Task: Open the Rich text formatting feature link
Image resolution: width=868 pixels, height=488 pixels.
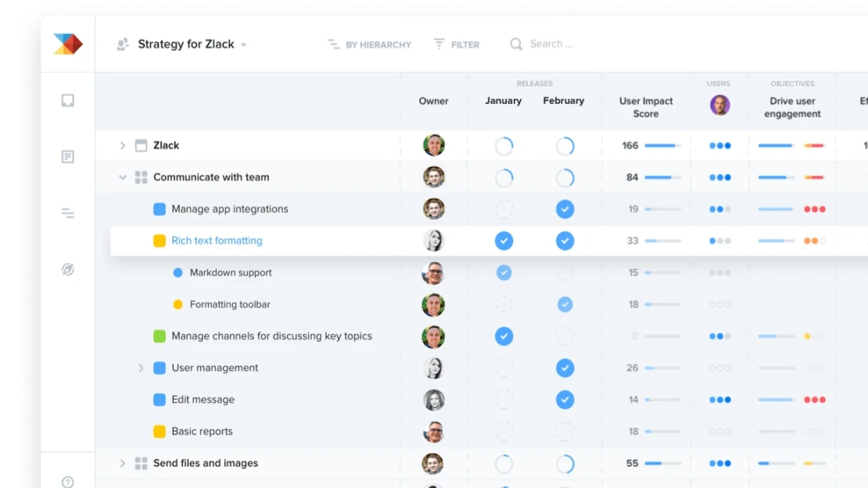Action: tap(217, 240)
